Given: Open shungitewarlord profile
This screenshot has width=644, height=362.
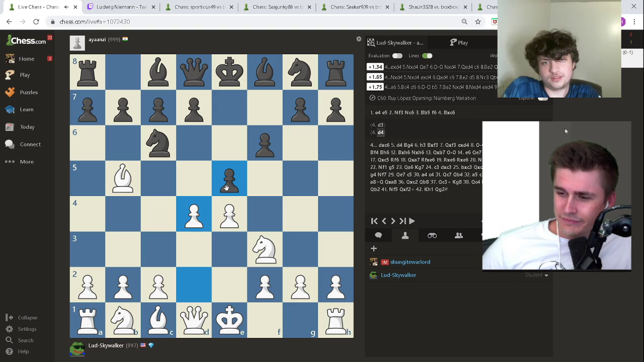Looking at the screenshot, I should tap(410, 262).
